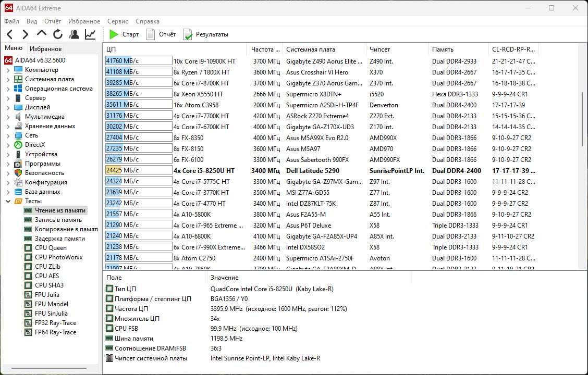Expand the Сервер tree node
The width and height of the screenshot is (588, 375).
[8, 98]
